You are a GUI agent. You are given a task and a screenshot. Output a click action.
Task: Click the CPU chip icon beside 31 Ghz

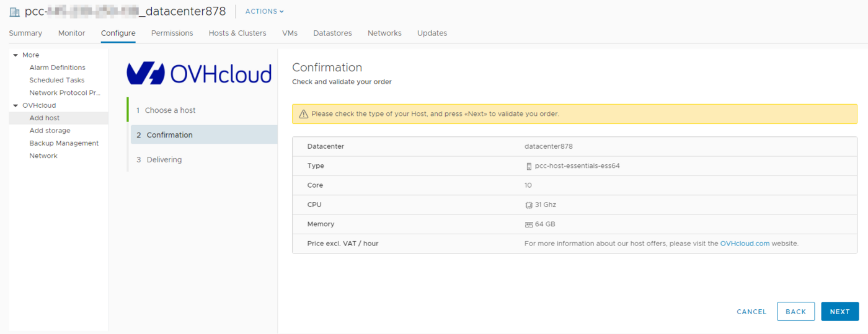click(x=528, y=205)
